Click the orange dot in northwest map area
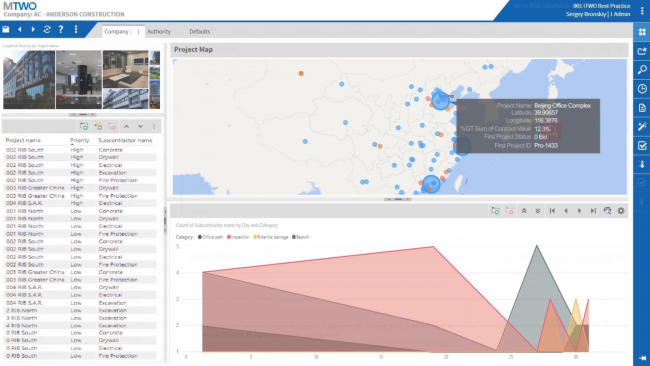Viewport: 650px width, 366px height. click(301, 73)
